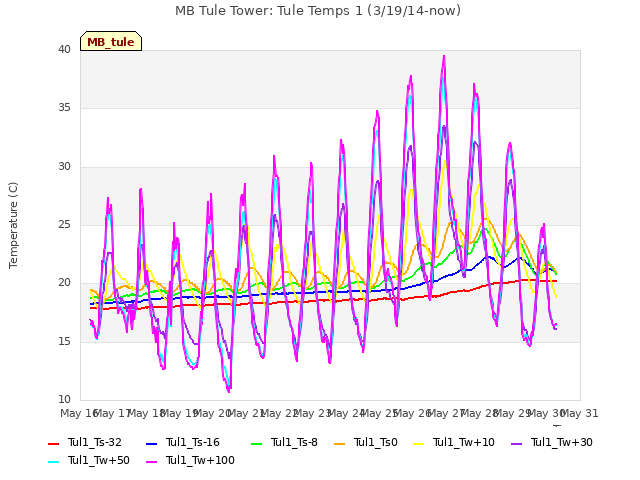This screenshot has width=640, height=480.
Task: Select the Tul1_Tw+50 legend label
Action: click(99, 460)
